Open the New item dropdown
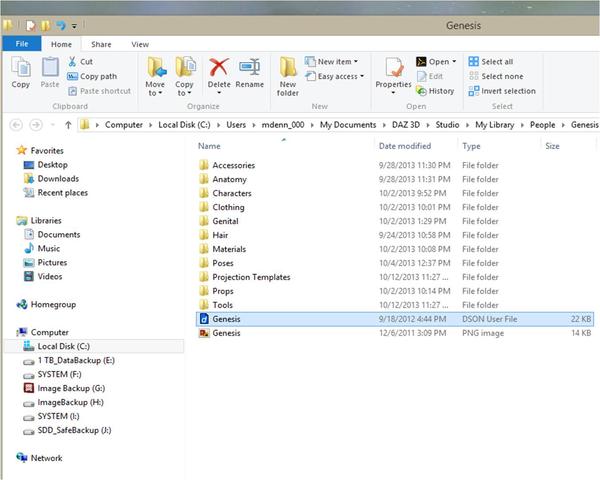 331,61
